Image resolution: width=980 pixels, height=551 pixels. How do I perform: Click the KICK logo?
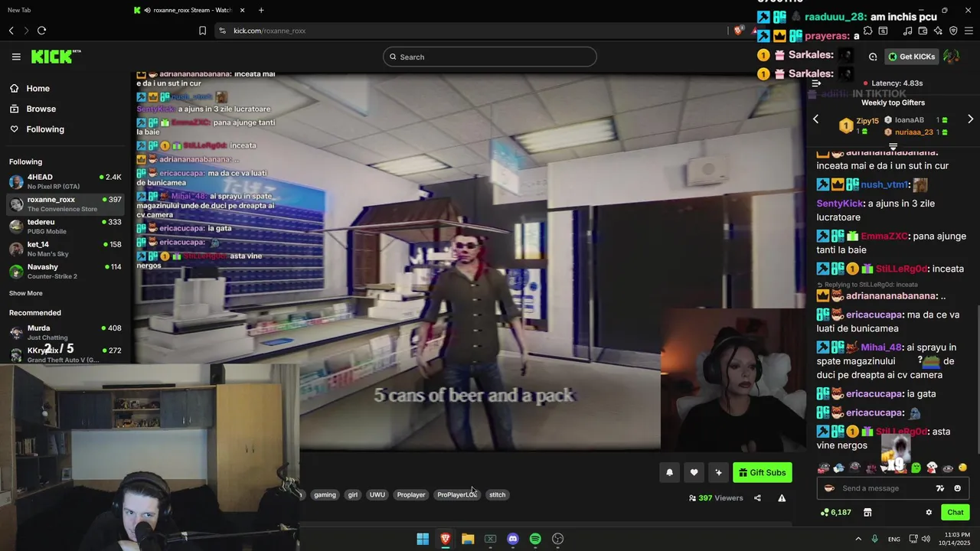pos(55,57)
